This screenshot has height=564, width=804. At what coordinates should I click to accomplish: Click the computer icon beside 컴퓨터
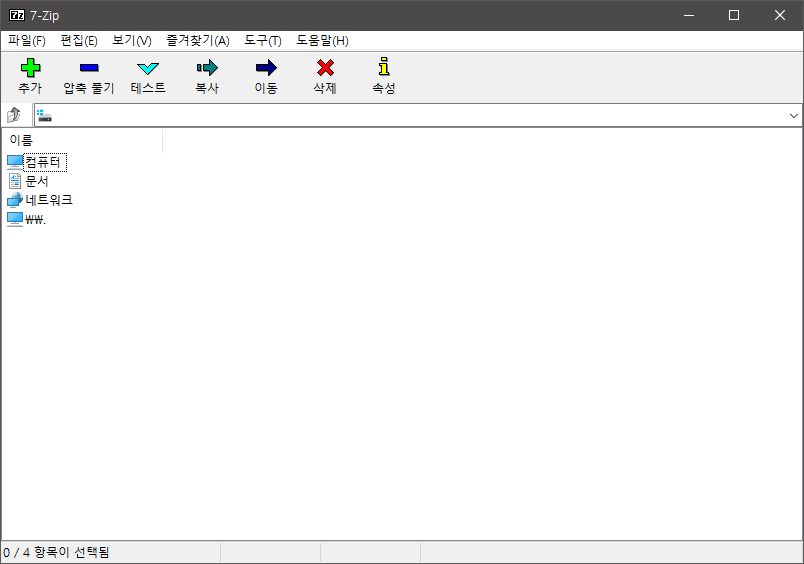pos(15,162)
